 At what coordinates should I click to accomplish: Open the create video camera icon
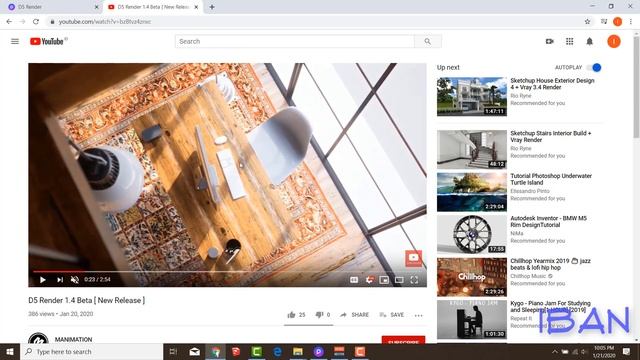click(x=549, y=41)
